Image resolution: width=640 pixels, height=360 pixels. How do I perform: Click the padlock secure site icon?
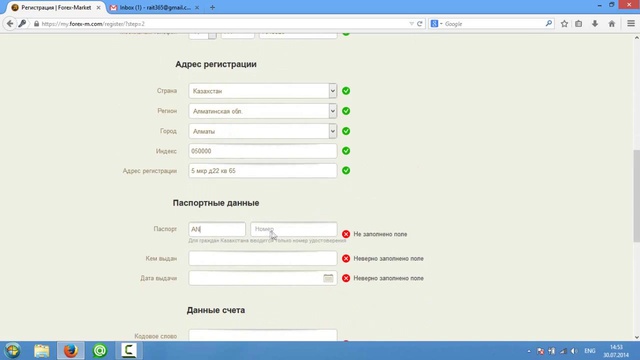[x=36, y=24]
